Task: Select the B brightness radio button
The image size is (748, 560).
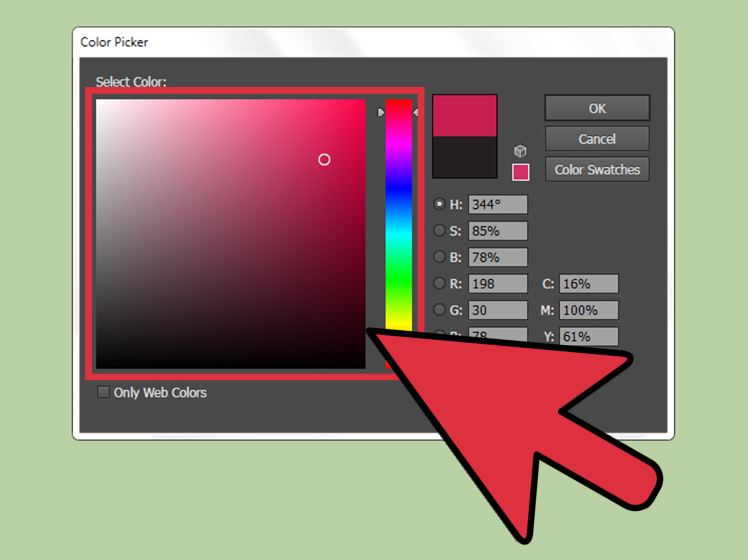Action: 439,257
